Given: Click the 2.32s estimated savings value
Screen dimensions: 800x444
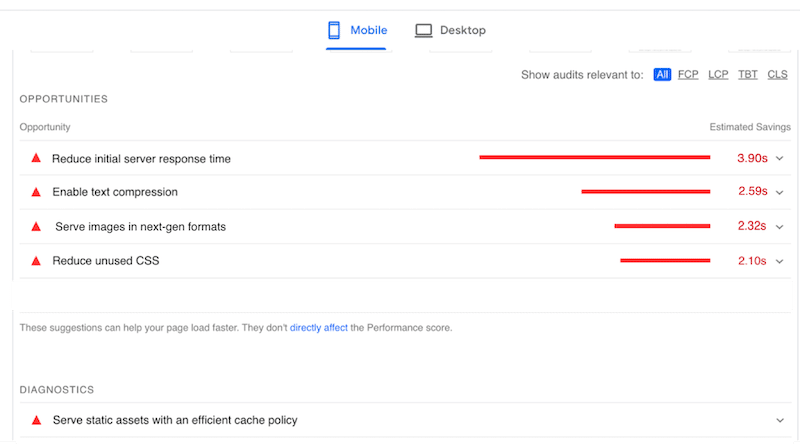Looking at the screenshot, I should point(752,226).
